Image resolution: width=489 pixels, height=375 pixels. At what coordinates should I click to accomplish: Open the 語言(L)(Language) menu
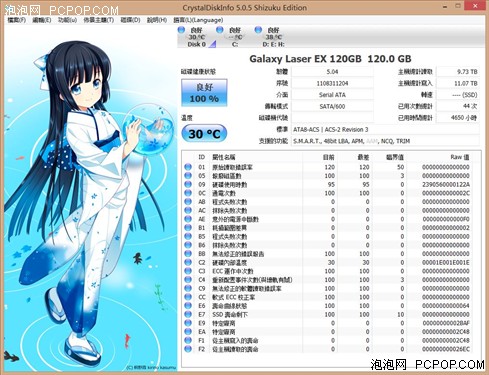tap(198, 20)
